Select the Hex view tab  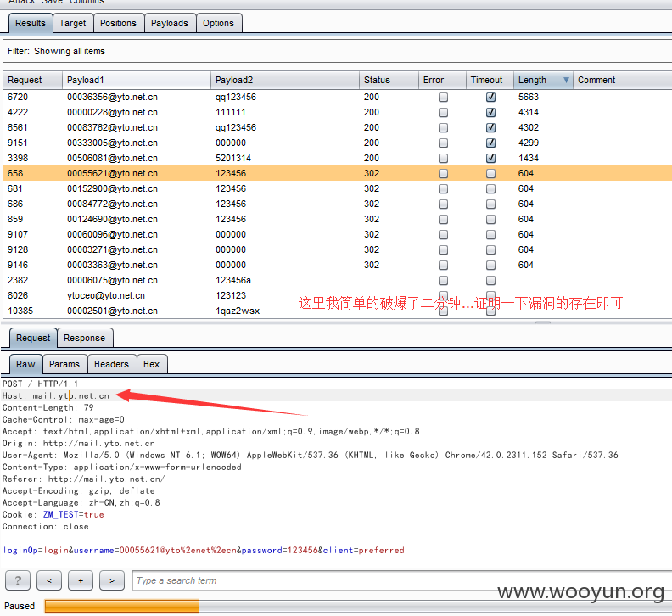tap(152, 364)
